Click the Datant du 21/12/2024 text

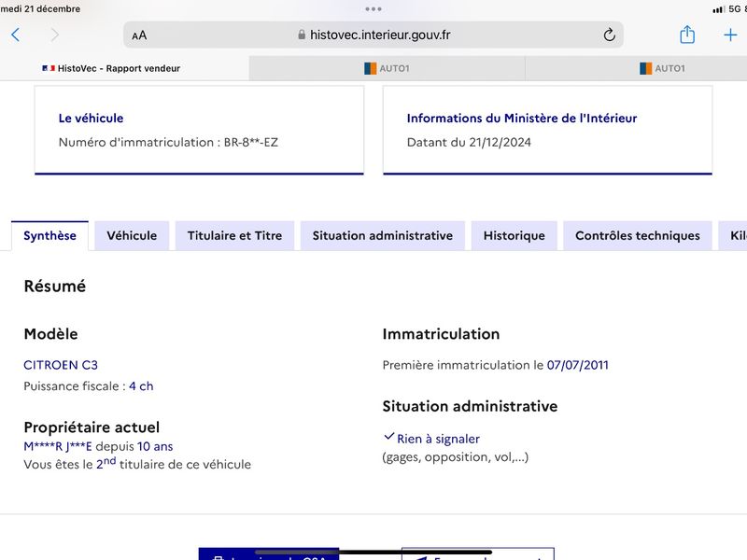click(469, 143)
